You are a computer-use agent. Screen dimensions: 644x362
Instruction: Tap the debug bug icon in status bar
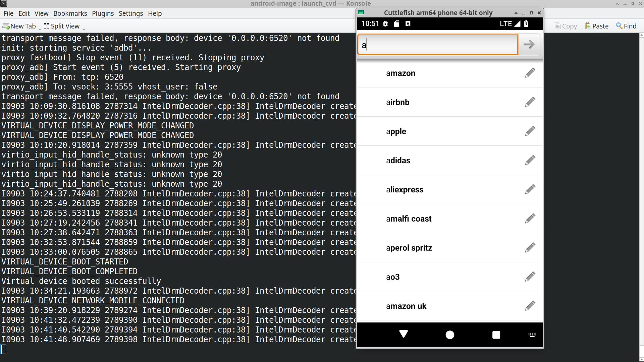(385, 24)
